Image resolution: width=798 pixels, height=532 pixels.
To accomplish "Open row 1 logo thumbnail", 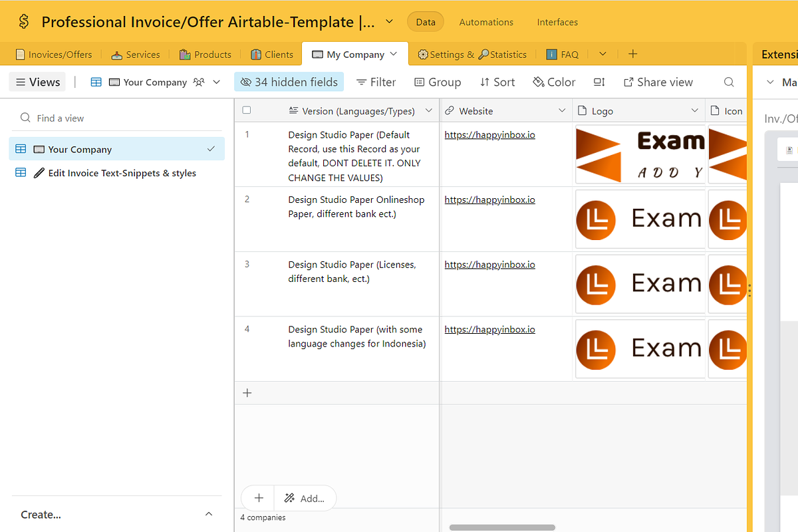I will (640, 154).
